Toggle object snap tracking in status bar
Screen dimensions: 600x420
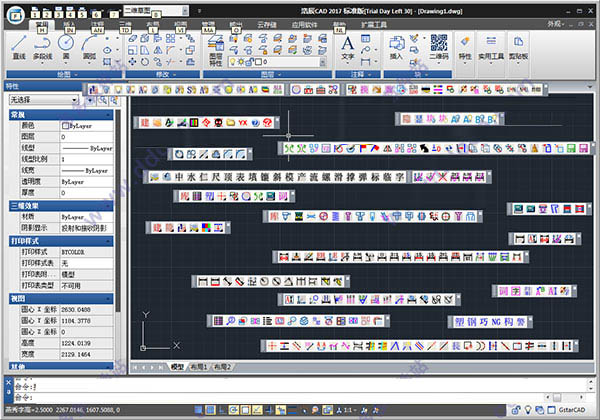tap(257, 410)
